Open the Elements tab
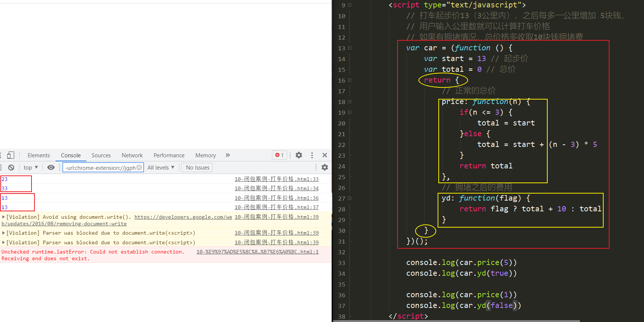 pos(39,155)
